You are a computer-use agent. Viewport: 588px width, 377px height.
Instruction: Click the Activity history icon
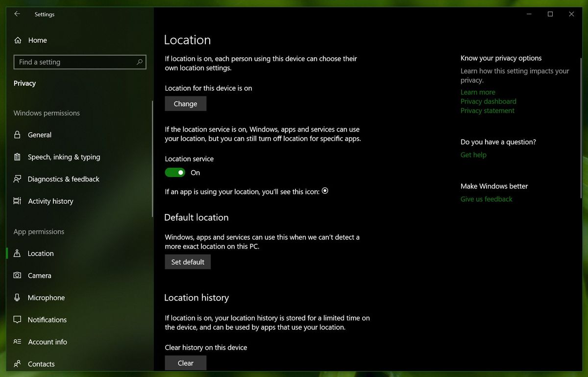click(x=17, y=201)
